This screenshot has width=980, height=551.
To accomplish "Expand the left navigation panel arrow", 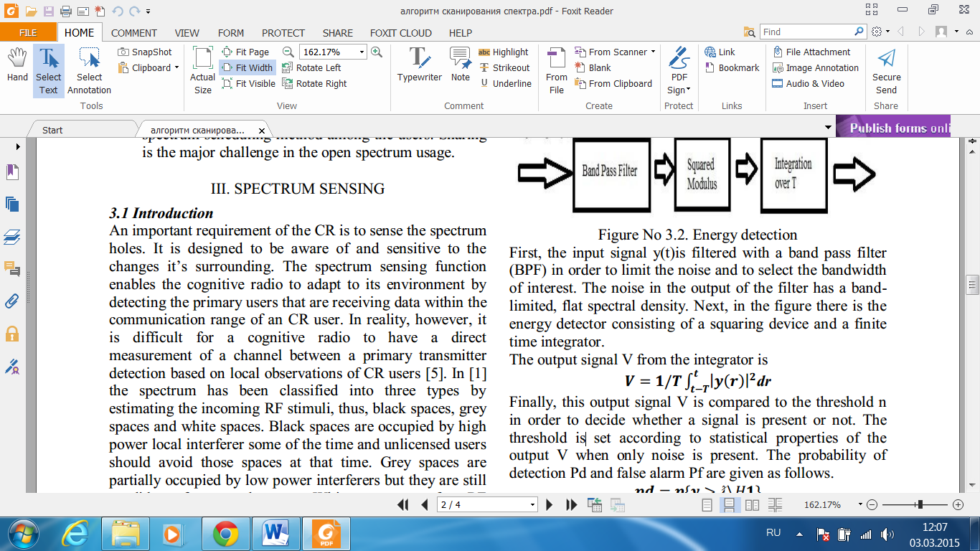I will 18,146.
